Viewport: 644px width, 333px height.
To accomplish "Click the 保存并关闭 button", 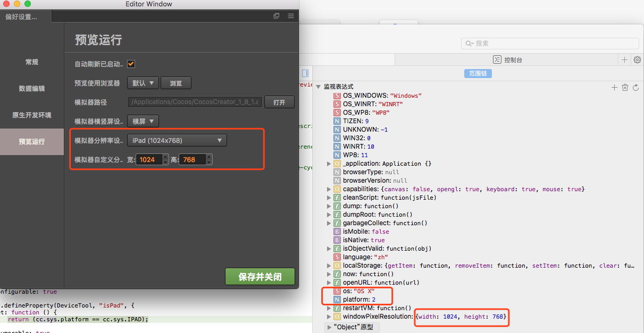I will point(260,276).
